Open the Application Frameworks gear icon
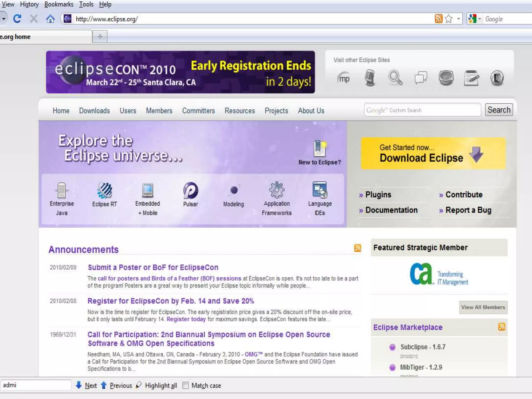The image size is (532, 399). (x=277, y=190)
